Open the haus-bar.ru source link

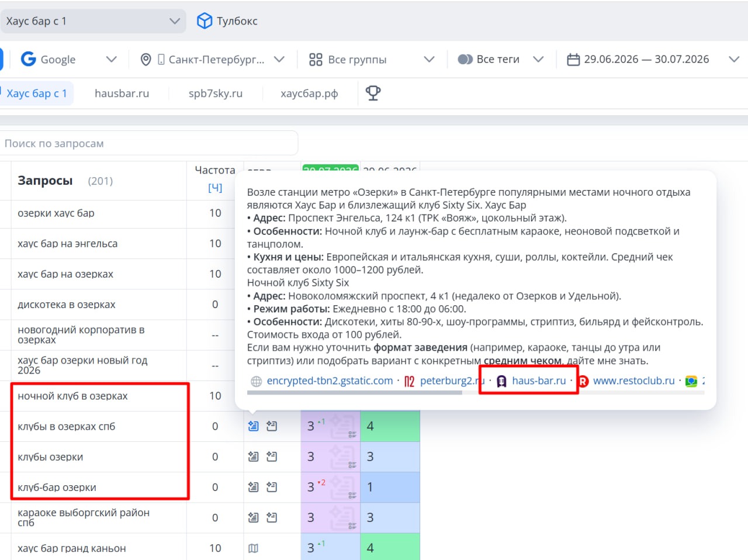click(x=539, y=381)
